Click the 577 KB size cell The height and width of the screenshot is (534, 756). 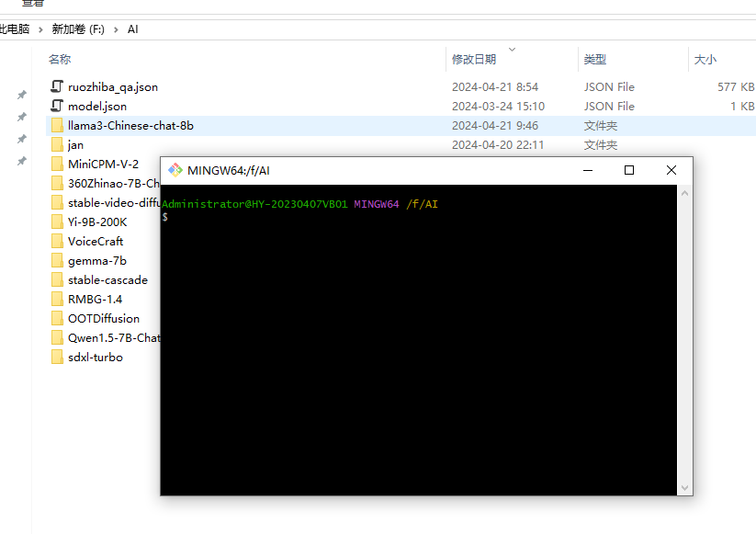[x=736, y=87]
